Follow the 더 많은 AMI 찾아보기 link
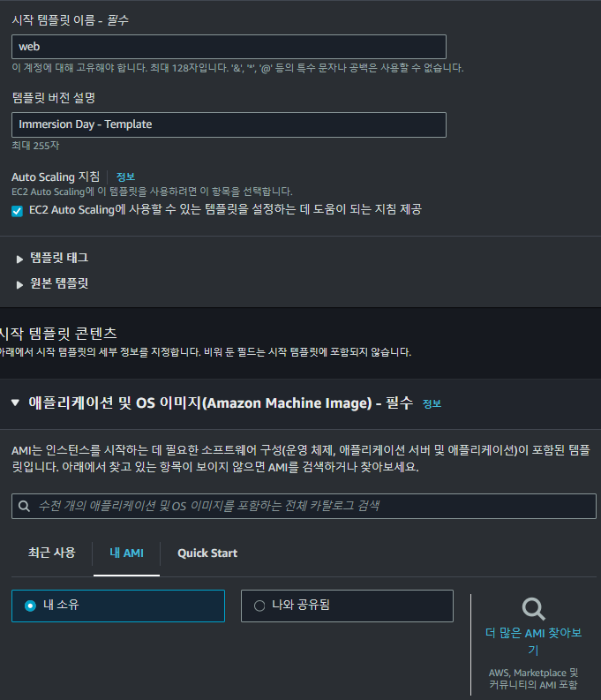The width and height of the screenshot is (601, 700). (x=533, y=641)
